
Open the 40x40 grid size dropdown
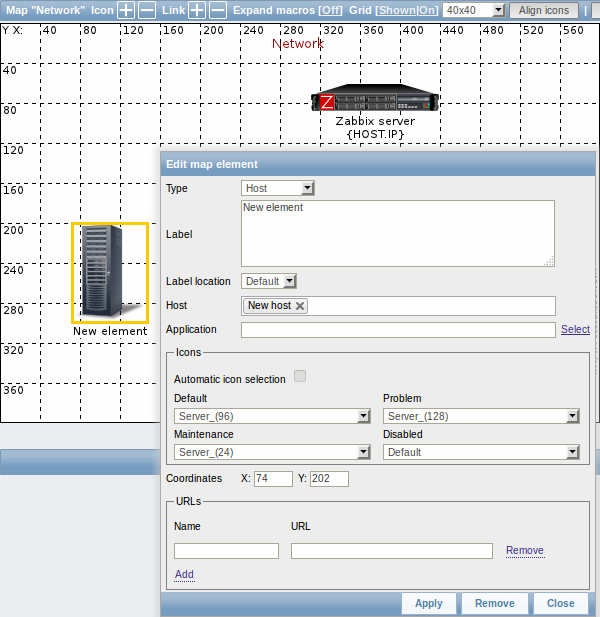(474, 10)
